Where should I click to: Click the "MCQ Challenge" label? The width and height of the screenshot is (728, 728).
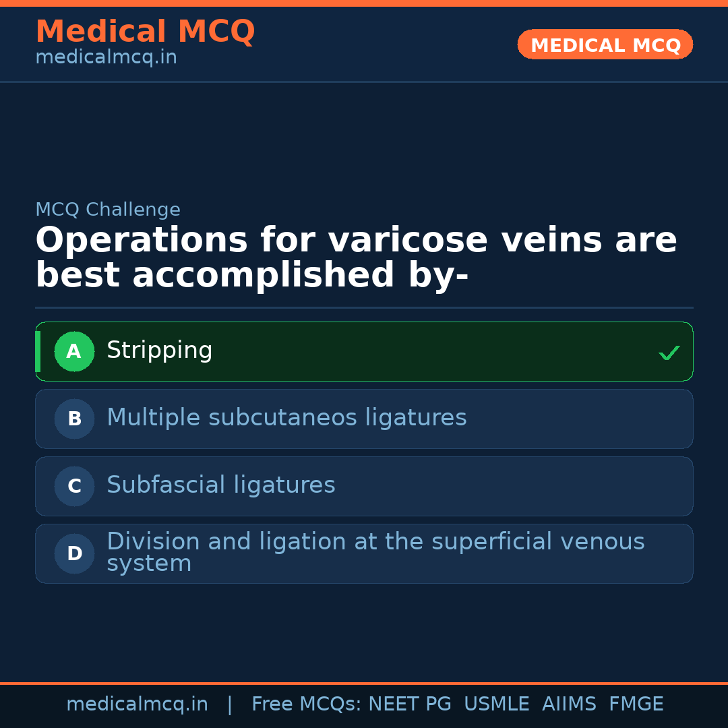click(x=108, y=210)
